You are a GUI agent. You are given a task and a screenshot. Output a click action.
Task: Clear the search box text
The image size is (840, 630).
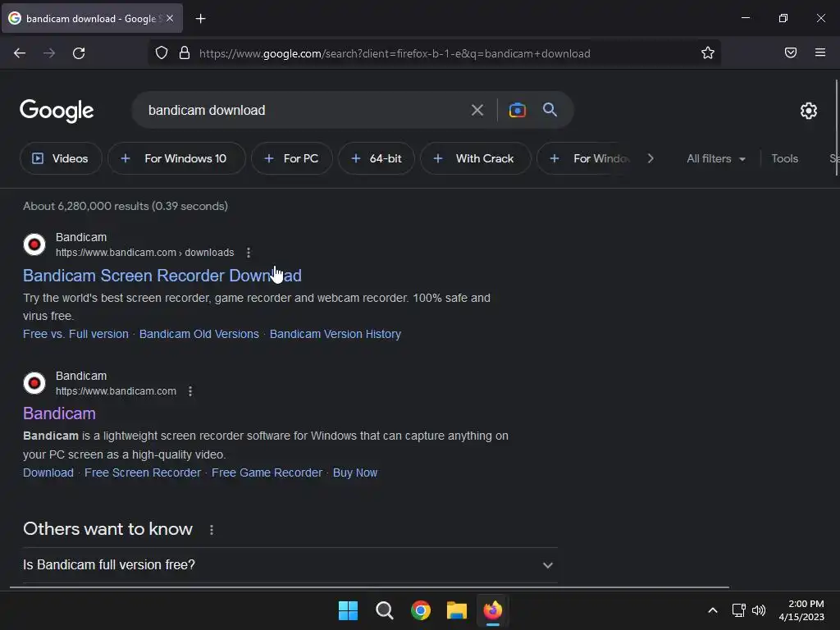pyautogui.click(x=477, y=111)
